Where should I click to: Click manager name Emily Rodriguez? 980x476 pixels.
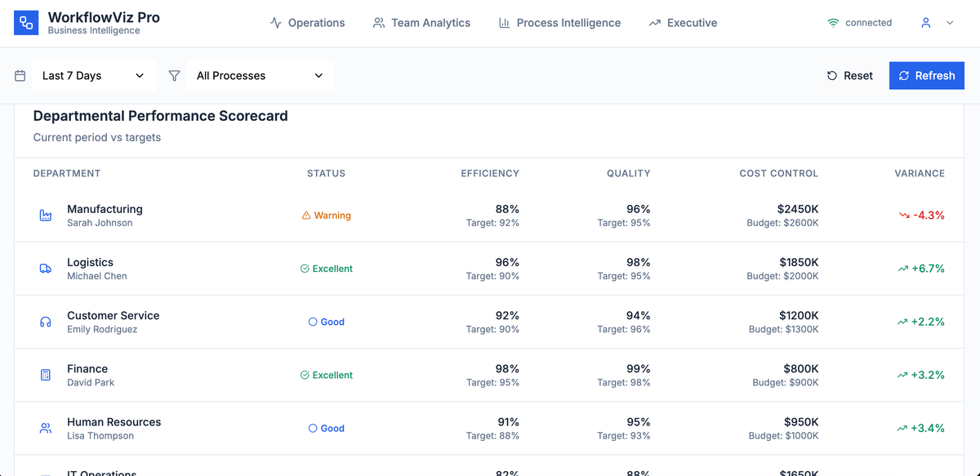pos(102,329)
